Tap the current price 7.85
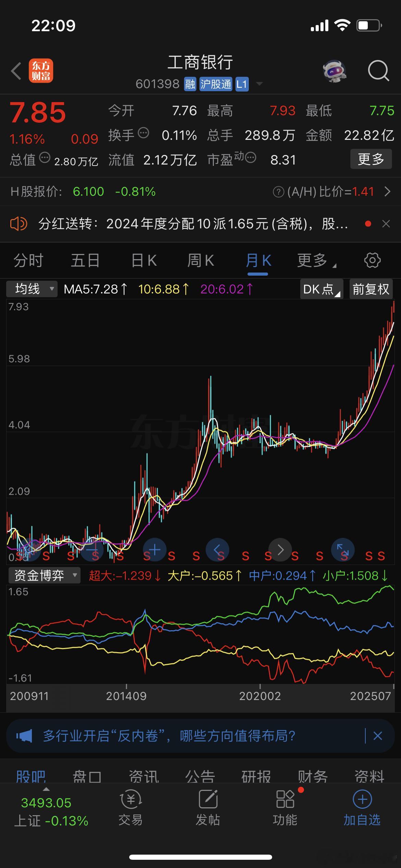401x868 pixels. (x=37, y=112)
